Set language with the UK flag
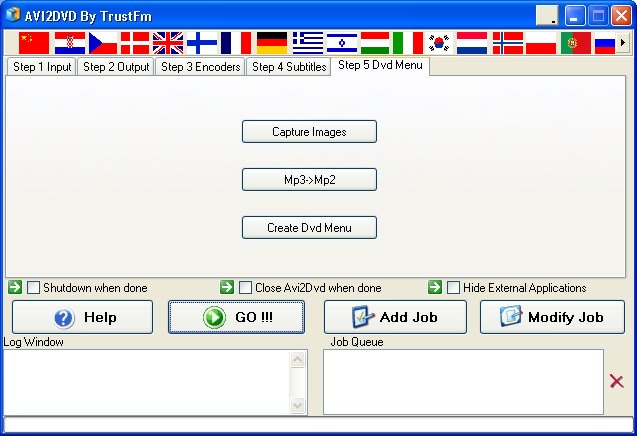Viewport: 637px width, 436px height. (168, 43)
